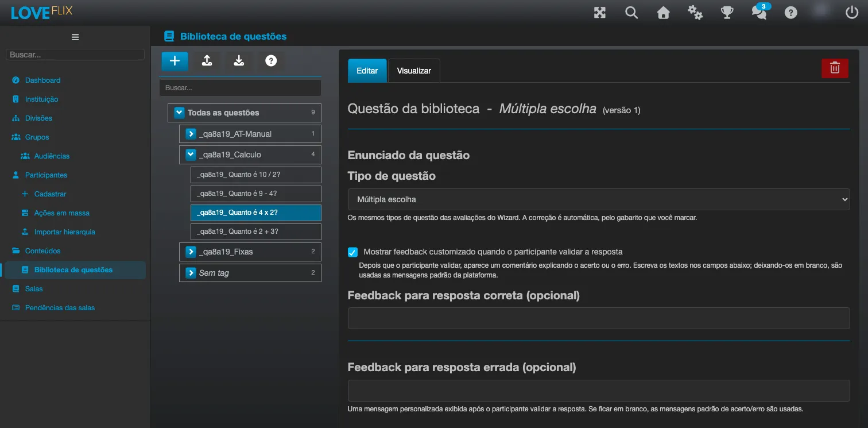This screenshot has width=868, height=428.
Task: Click the LOVEFLIX logo
Action: point(41,12)
